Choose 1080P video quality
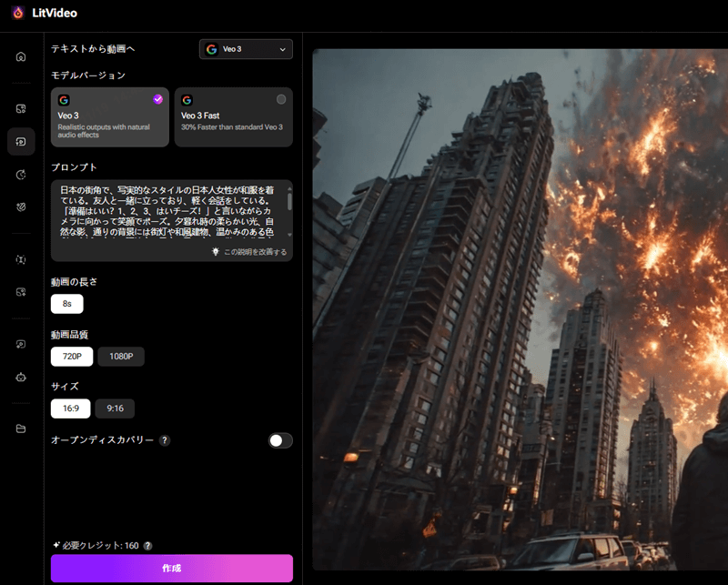This screenshot has width=728, height=585. coord(121,357)
